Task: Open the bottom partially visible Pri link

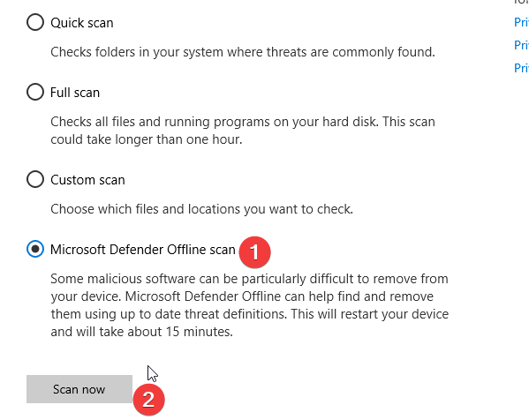Action: [x=521, y=68]
